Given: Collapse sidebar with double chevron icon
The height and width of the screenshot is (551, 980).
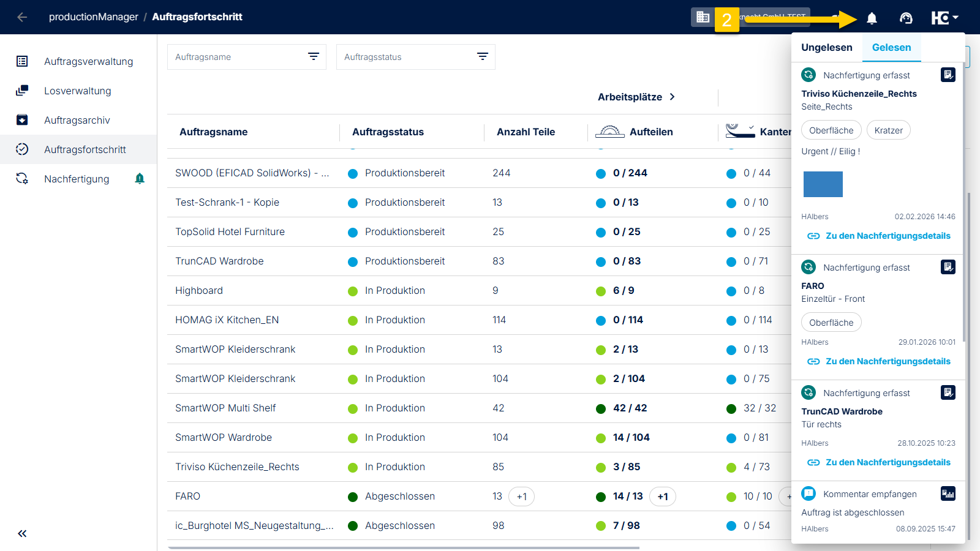Looking at the screenshot, I should tap(22, 533).
